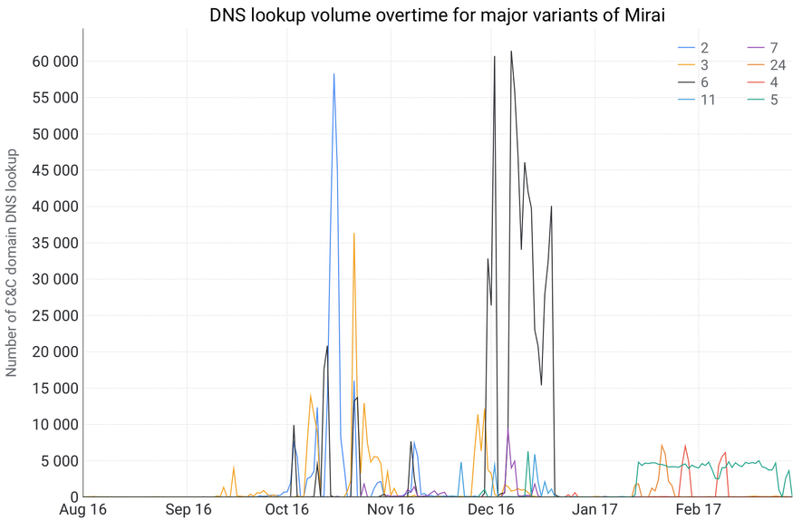Click the 35 000 y-axis label
812x520 pixels.
tap(55, 243)
